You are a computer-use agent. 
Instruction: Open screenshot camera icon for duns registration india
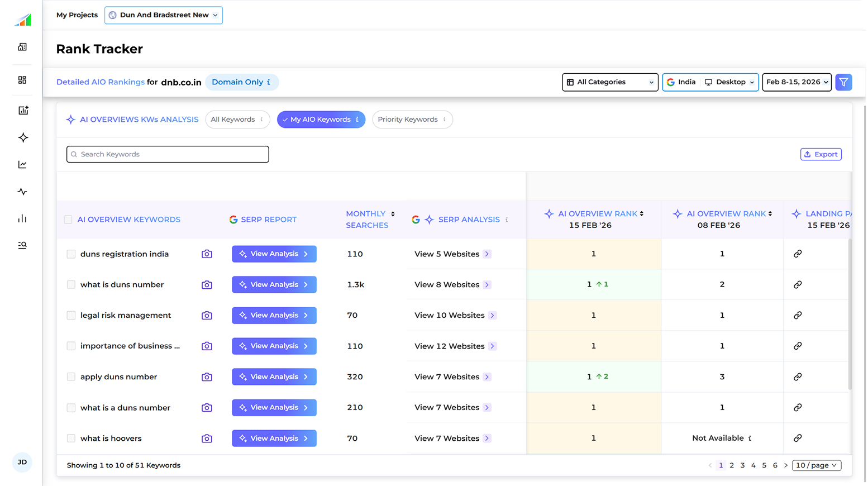207,254
